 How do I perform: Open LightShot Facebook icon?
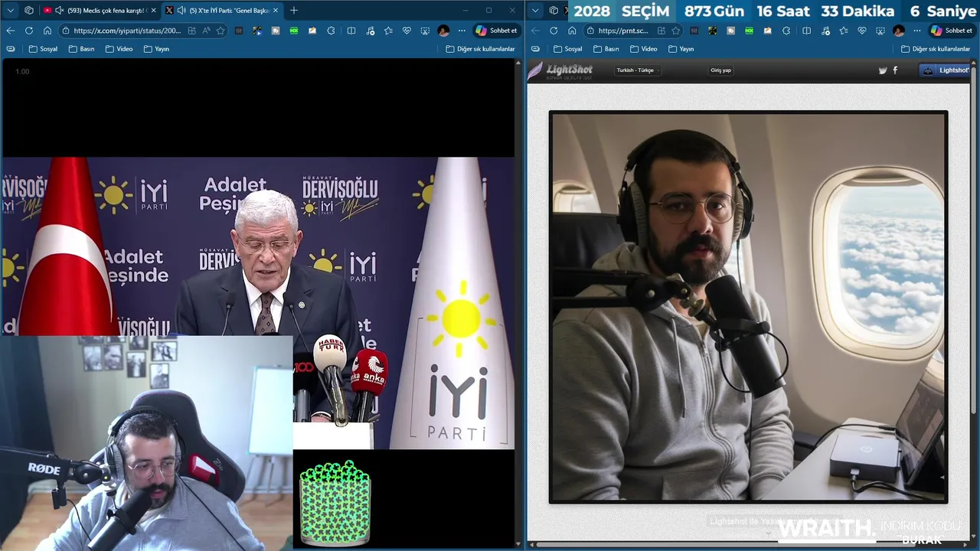point(895,70)
